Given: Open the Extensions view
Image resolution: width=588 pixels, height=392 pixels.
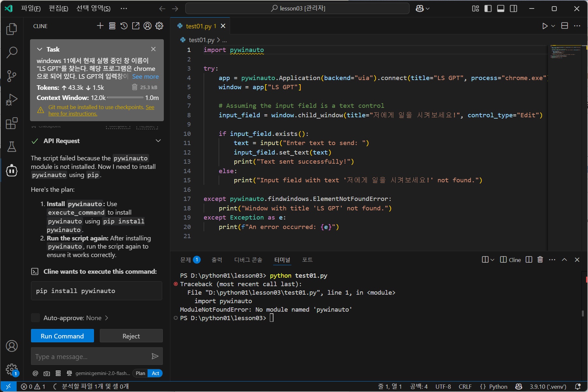Looking at the screenshot, I should coord(11,123).
